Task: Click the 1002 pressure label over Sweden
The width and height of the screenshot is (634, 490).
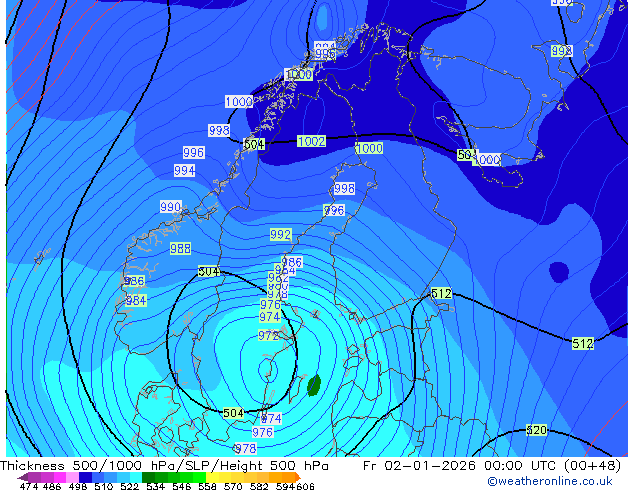Action: point(311,142)
